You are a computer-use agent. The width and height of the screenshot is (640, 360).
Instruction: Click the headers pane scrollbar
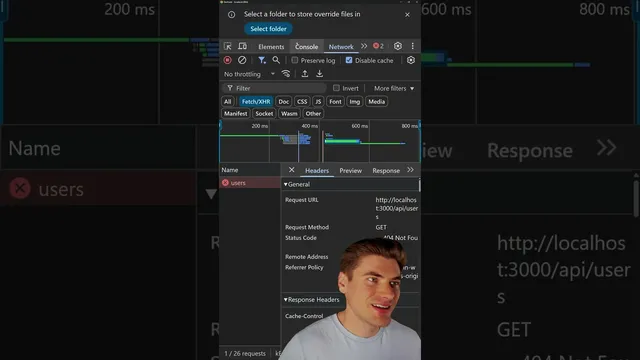tap(419, 185)
